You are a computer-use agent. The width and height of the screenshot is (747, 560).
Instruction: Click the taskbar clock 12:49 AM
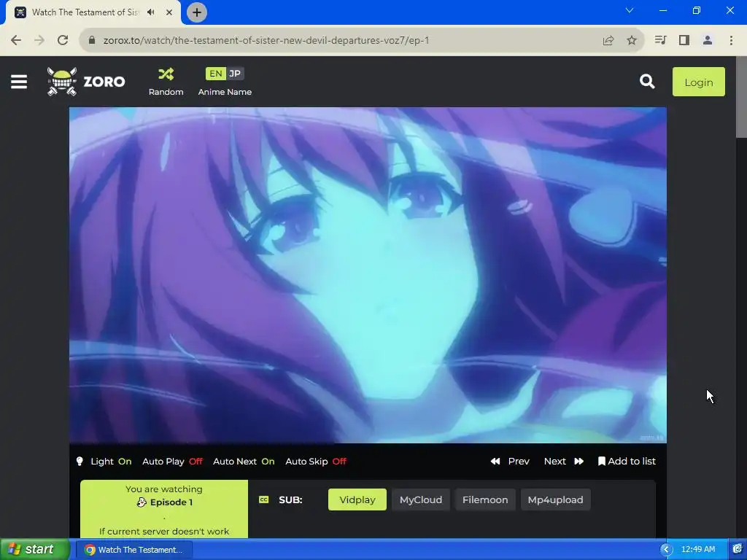[698, 550]
